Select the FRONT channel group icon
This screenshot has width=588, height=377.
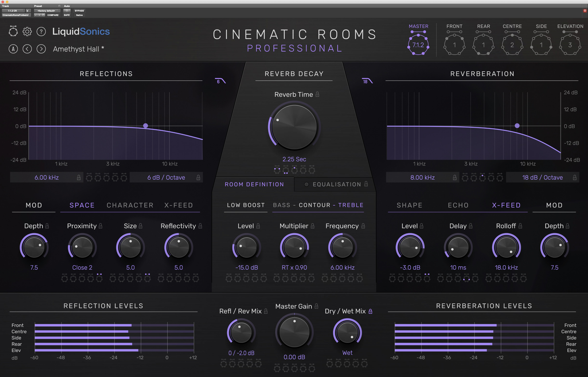(454, 44)
